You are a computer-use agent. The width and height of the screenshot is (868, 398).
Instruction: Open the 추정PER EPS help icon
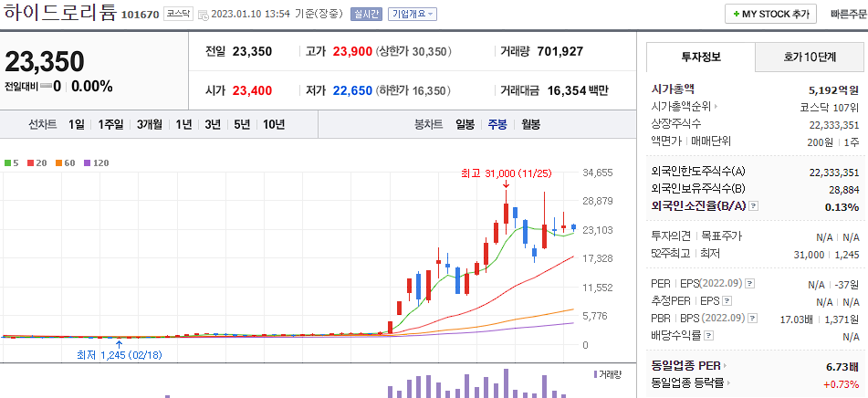(727, 301)
